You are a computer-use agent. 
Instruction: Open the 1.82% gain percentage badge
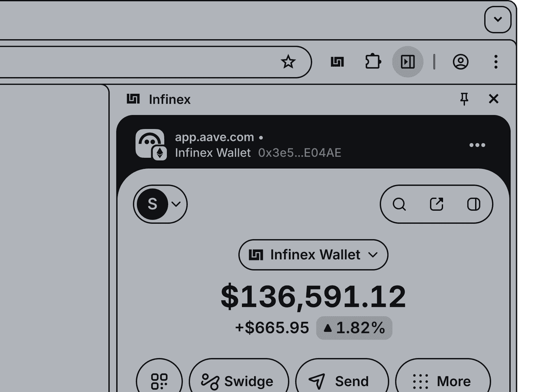pyautogui.click(x=354, y=327)
